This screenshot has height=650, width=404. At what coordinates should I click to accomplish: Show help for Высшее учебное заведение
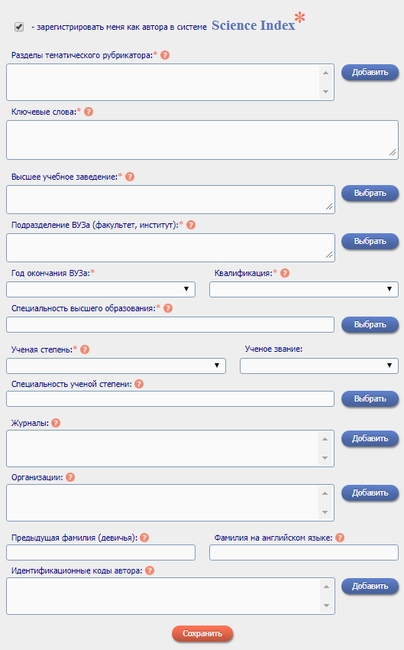click(130, 177)
